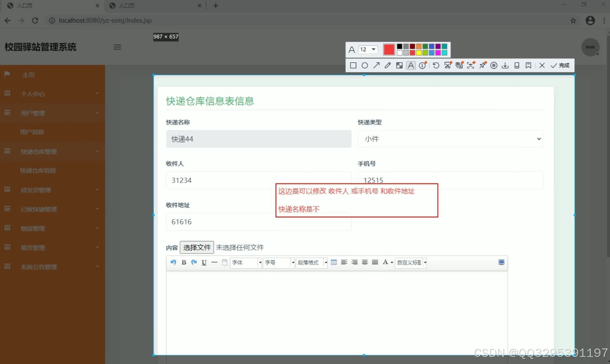Click the 收件人 input field
Image resolution: width=610 pixels, height=364 pixels.
(x=258, y=180)
